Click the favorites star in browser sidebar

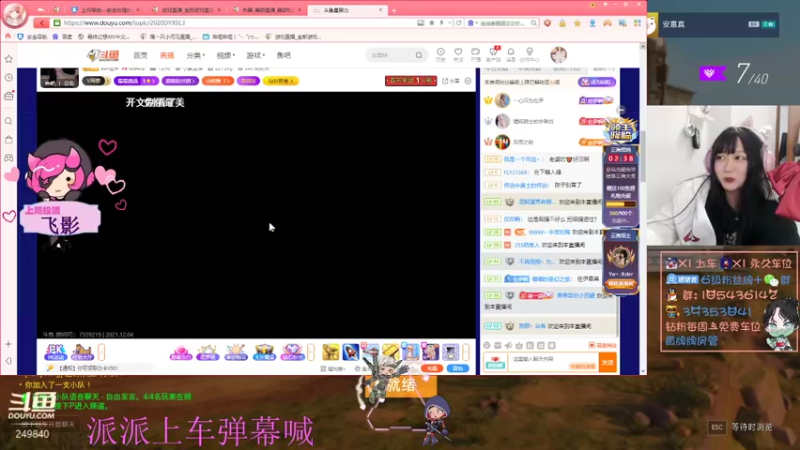pyautogui.click(x=9, y=59)
